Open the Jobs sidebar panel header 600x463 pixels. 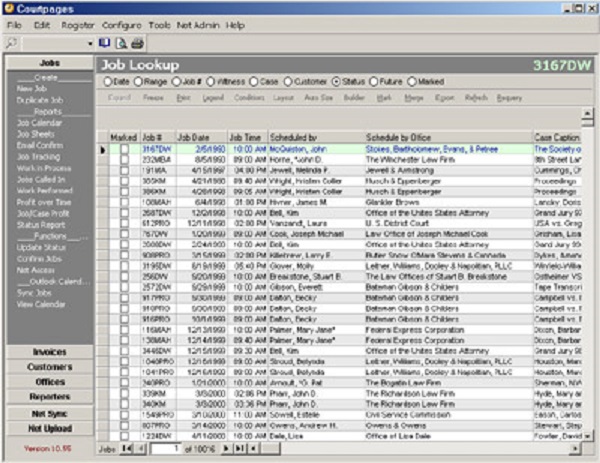[x=50, y=63]
